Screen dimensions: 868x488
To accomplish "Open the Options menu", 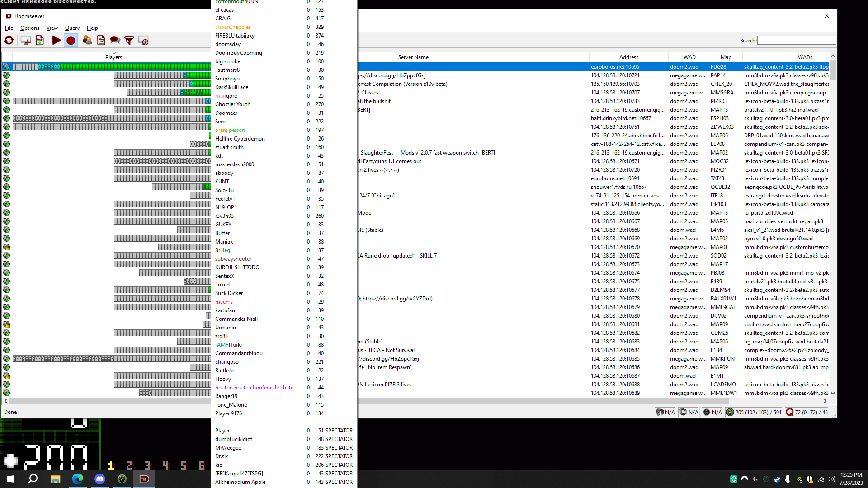I will click(30, 28).
